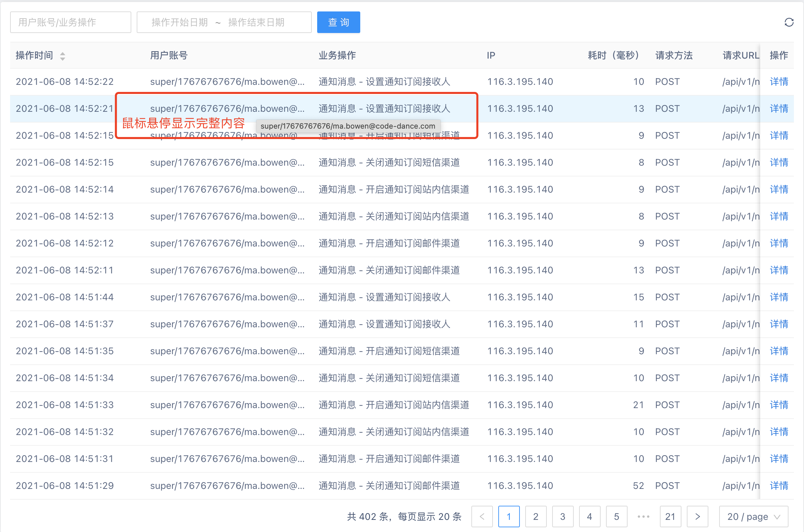Image resolution: width=804 pixels, height=532 pixels.
Task: Click 耗时 value 21 in 14:51:33 row
Action: point(638,405)
